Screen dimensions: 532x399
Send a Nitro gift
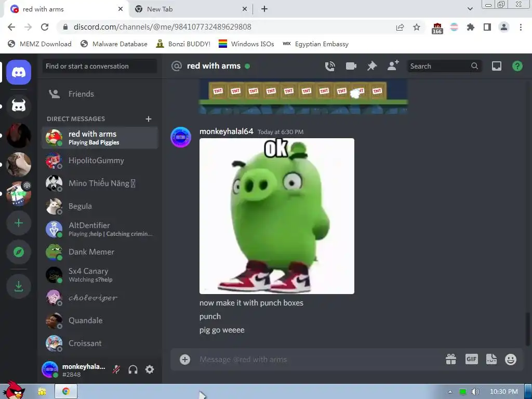tap(451, 359)
